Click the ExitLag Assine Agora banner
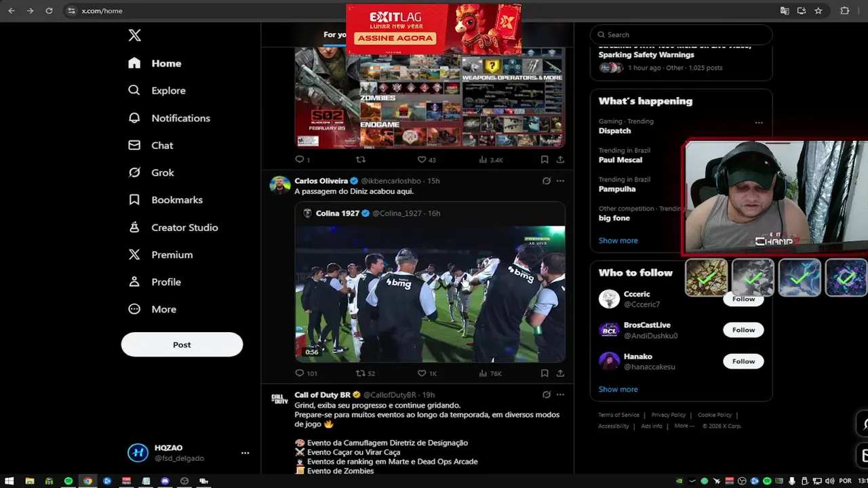 click(433, 29)
